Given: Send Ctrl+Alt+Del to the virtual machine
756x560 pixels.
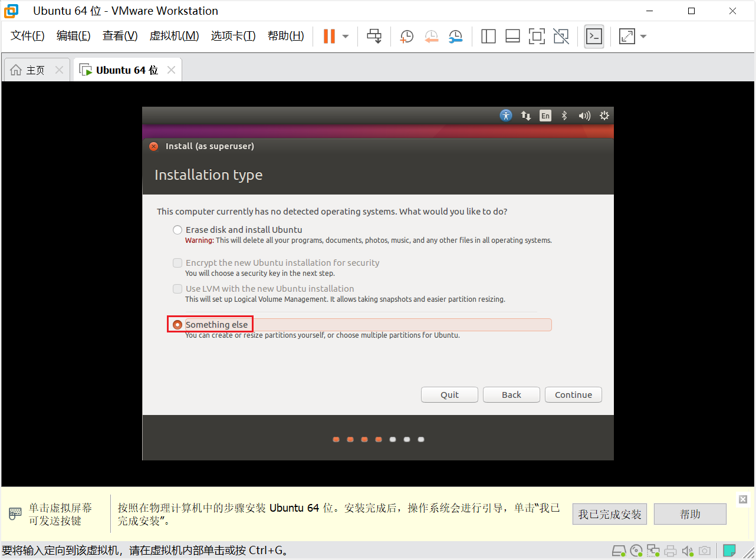Looking at the screenshot, I should pos(374,36).
